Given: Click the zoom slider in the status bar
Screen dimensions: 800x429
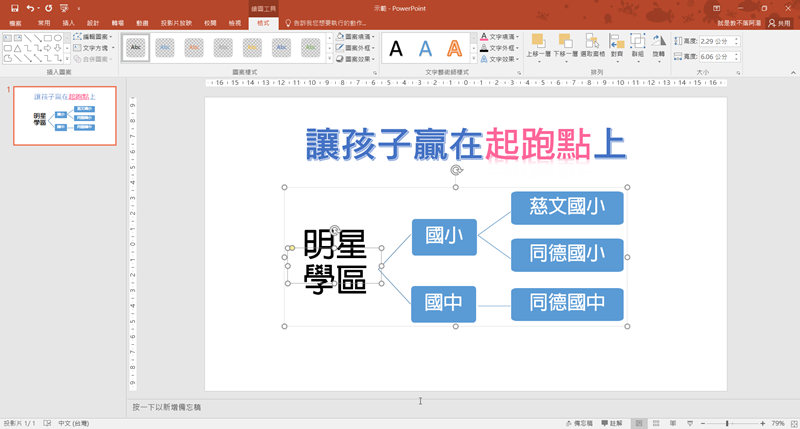Looking at the screenshot, I should click(x=727, y=423).
